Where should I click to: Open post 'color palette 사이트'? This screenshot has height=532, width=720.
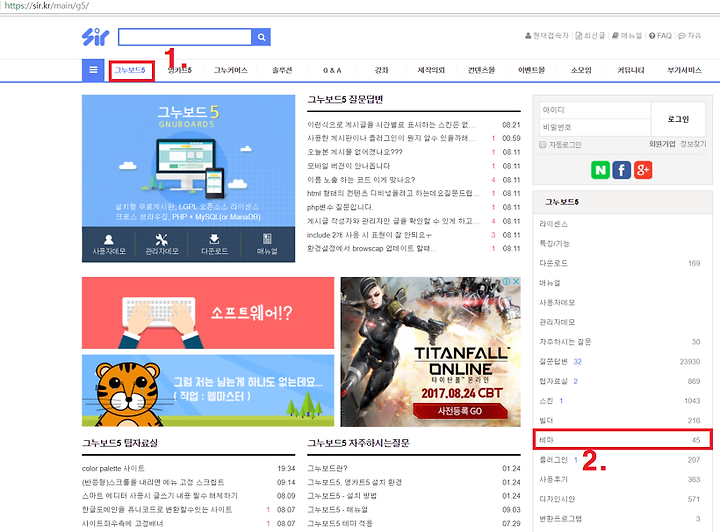[113, 469]
